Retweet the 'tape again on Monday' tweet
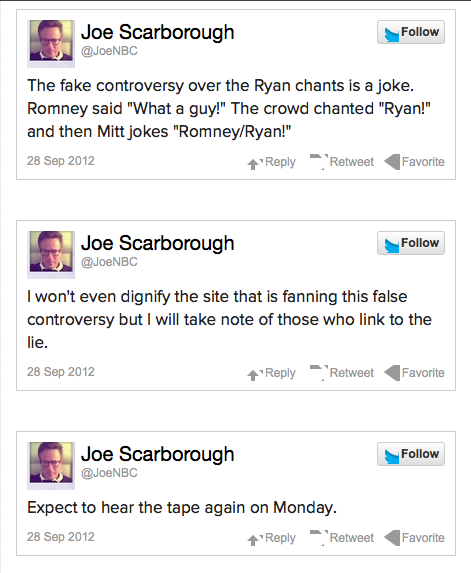The height and width of the screenshot is (573, 471). pyautogui.click(x=342, y=538)
